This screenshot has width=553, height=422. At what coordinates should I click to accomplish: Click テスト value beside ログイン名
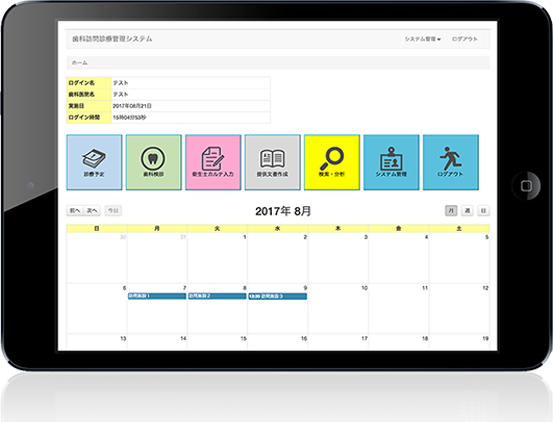click(121, 83)
